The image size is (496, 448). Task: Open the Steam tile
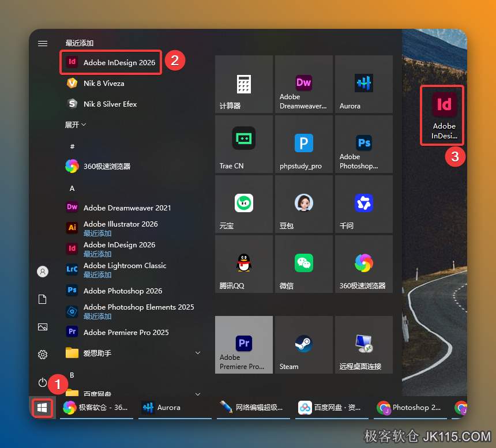click(304, 345)
